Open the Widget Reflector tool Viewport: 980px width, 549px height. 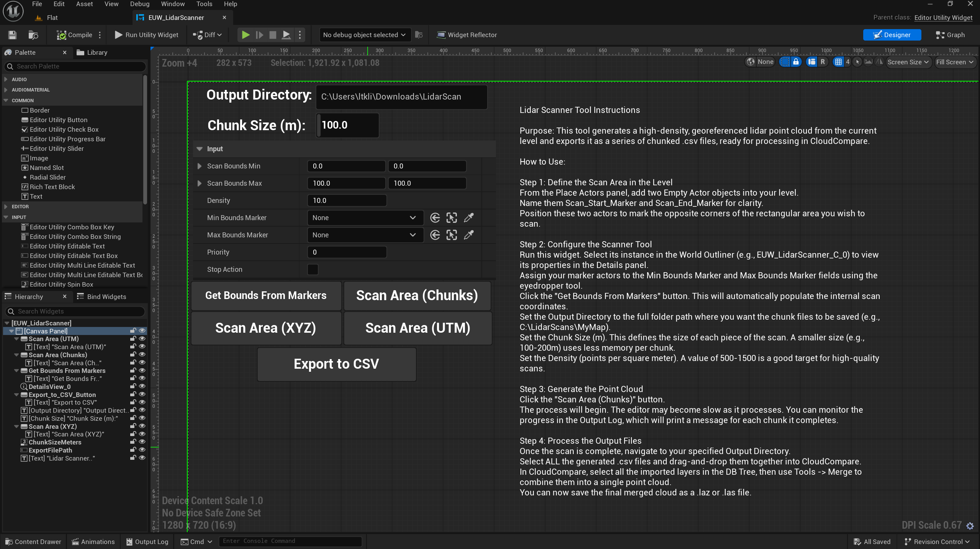coord(467,35)
